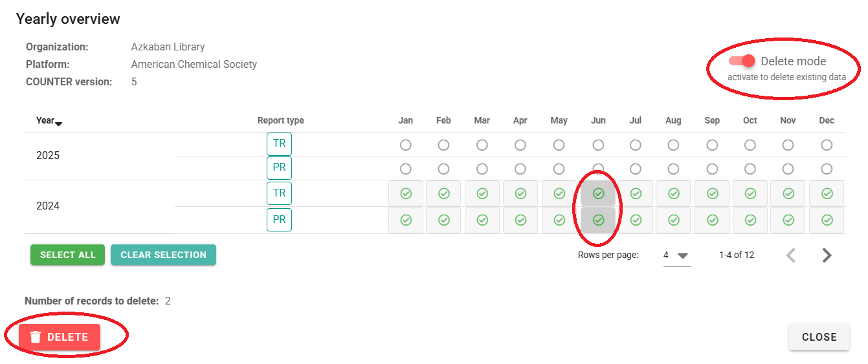
Task: Select the 2024 TR September checkmark cell
Action: tap(712, 193)
